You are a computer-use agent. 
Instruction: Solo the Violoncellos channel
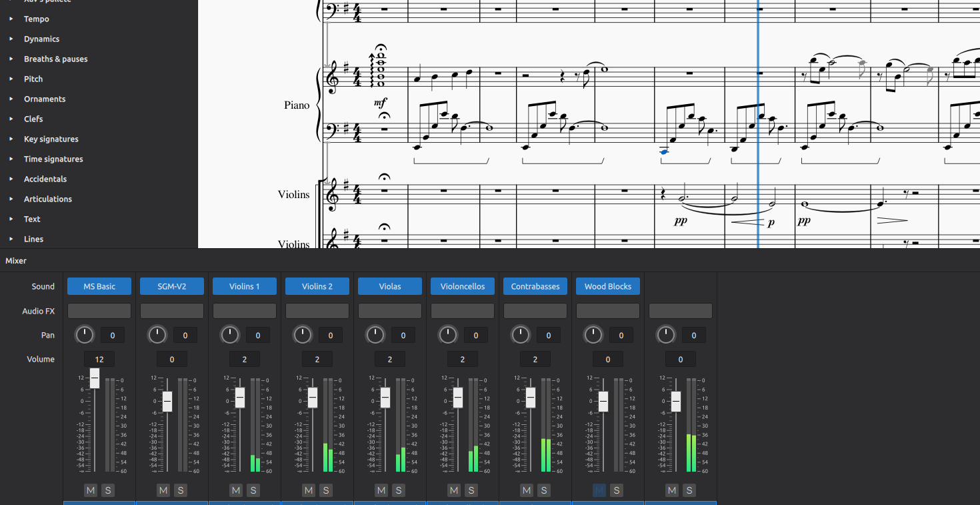[x=471, y=490]
